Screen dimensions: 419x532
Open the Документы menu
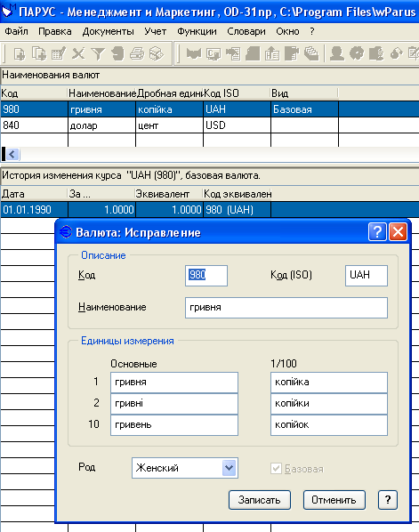click(109, 31)
